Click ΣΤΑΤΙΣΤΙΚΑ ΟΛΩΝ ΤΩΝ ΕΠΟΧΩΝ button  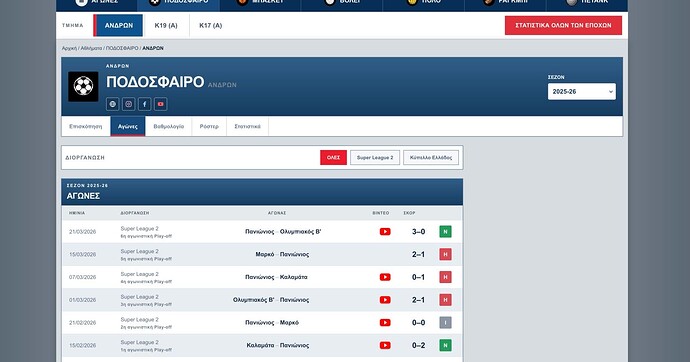point(563,26)
